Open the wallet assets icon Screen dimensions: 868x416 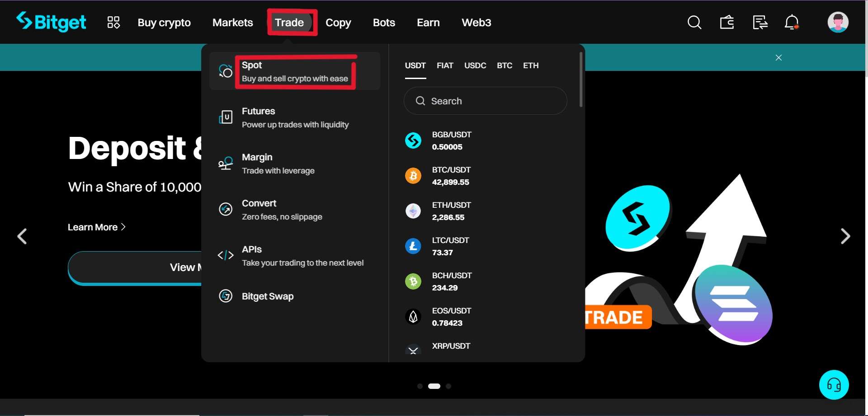[x=727, y=22]
